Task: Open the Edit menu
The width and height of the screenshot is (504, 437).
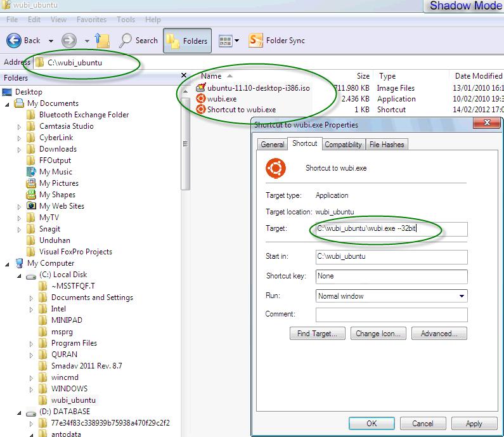Action: 34,20
